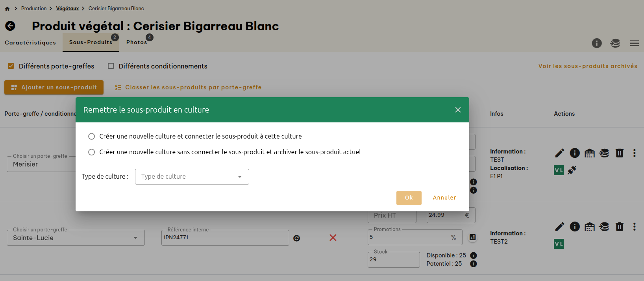Click Annuler to cancel the dialog

pos(444,198)
